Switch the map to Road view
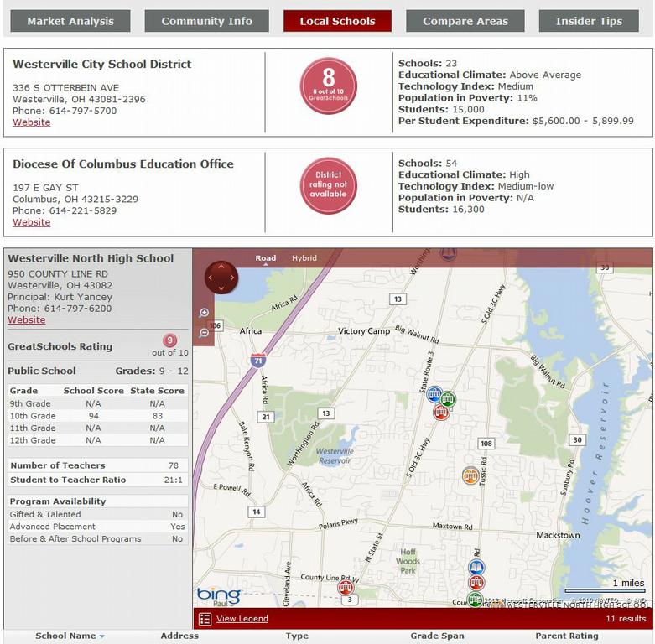 [x=266, y=258]
